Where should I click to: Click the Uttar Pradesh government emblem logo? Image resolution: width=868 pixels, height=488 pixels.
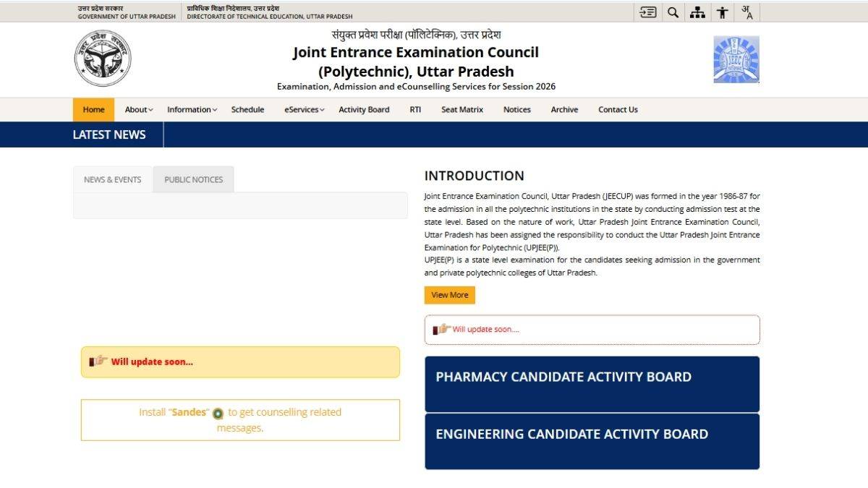tap(103, 59)
